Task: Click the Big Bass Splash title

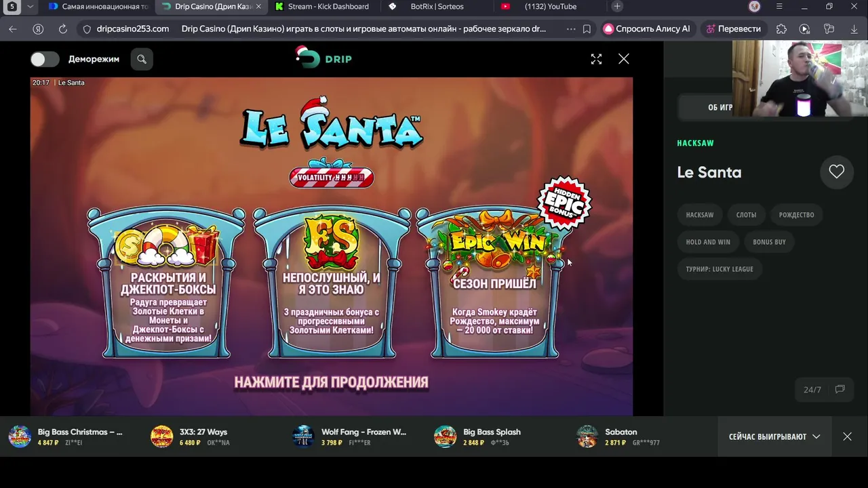Action: point(492,432)
